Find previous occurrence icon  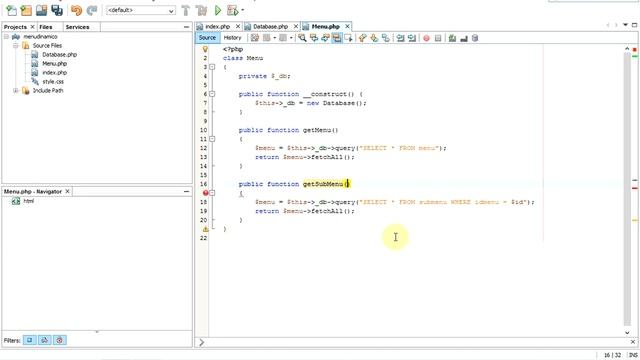(x=314, y=38)
